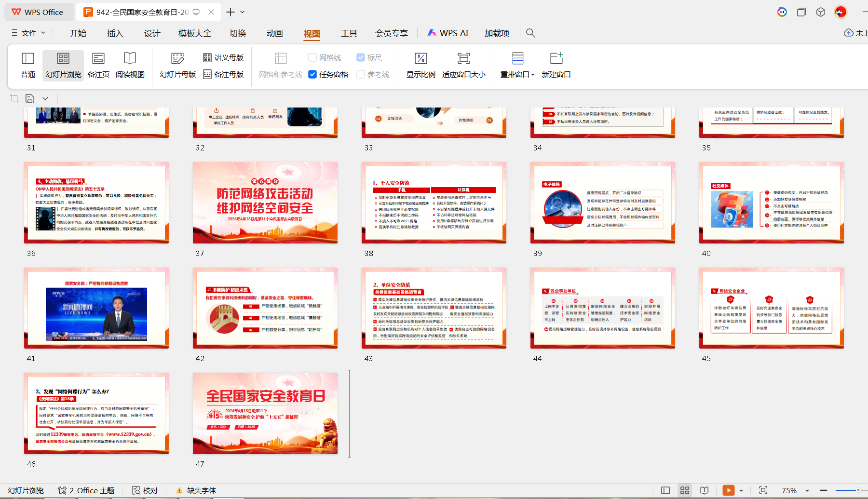Click the search magnifier icon in ribbon
The height and width of the screenshot is (499, 868).
point(530,33)
